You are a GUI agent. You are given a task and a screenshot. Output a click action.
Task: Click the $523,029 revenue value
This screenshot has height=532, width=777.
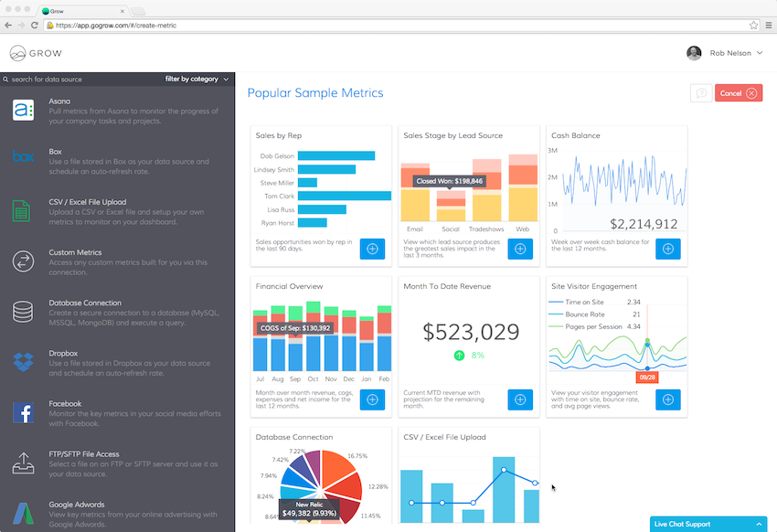click(471, 332)
